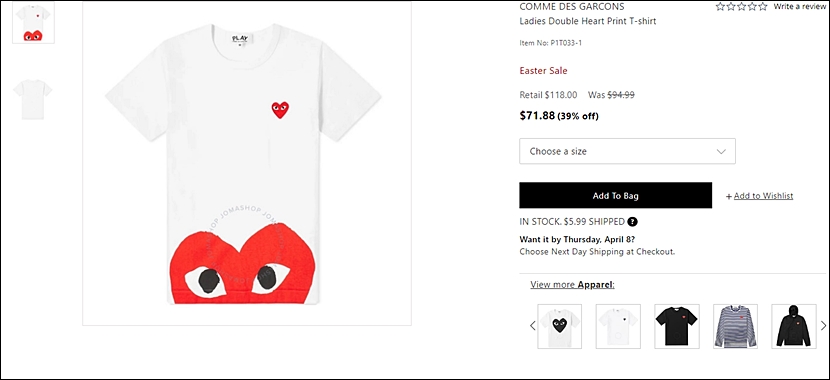
Task: Click the fifth rating star
Action: 762,6
